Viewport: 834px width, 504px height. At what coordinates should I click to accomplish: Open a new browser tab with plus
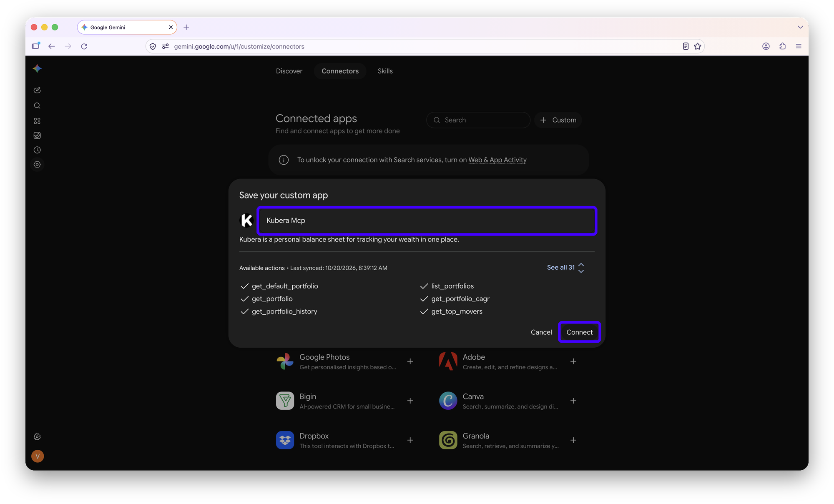(186, 27)
